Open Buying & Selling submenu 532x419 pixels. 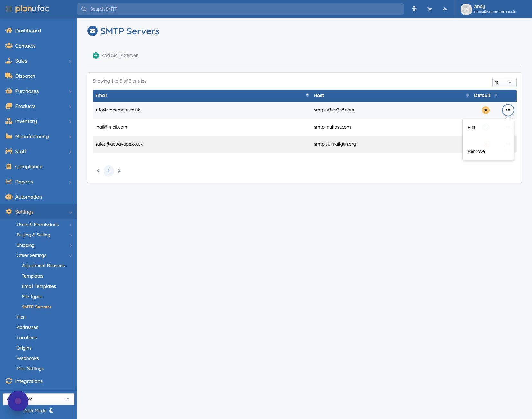click(x=33, y=235)
